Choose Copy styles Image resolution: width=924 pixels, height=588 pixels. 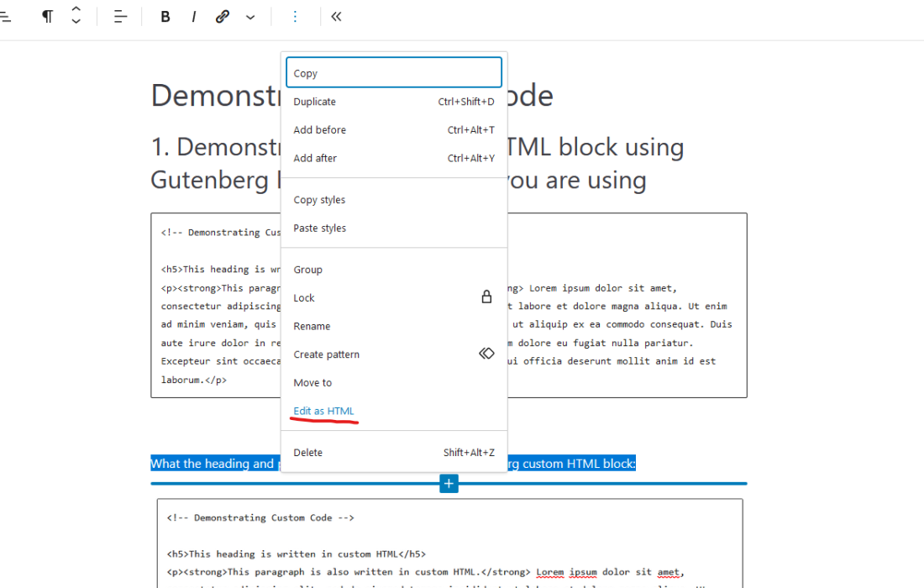click(394, 200)
